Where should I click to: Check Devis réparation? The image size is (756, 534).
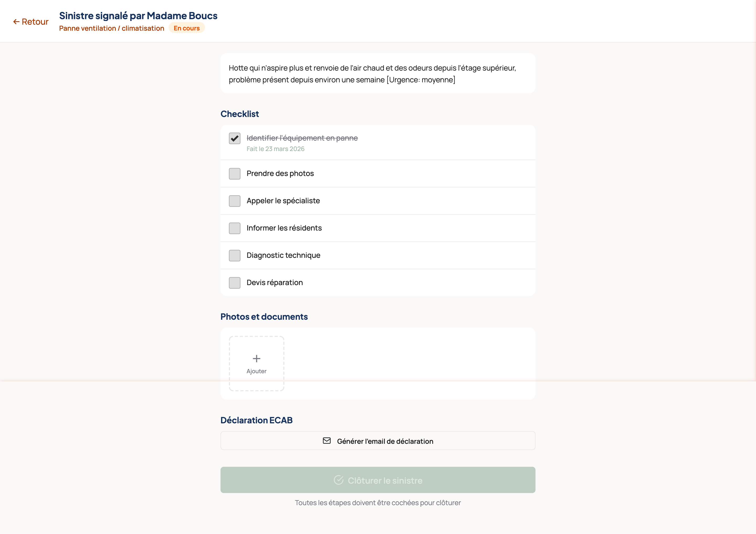234,283
